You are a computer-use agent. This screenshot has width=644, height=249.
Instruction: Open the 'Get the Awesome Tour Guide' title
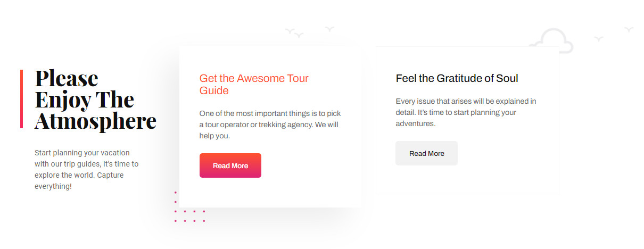pos(254,85)
